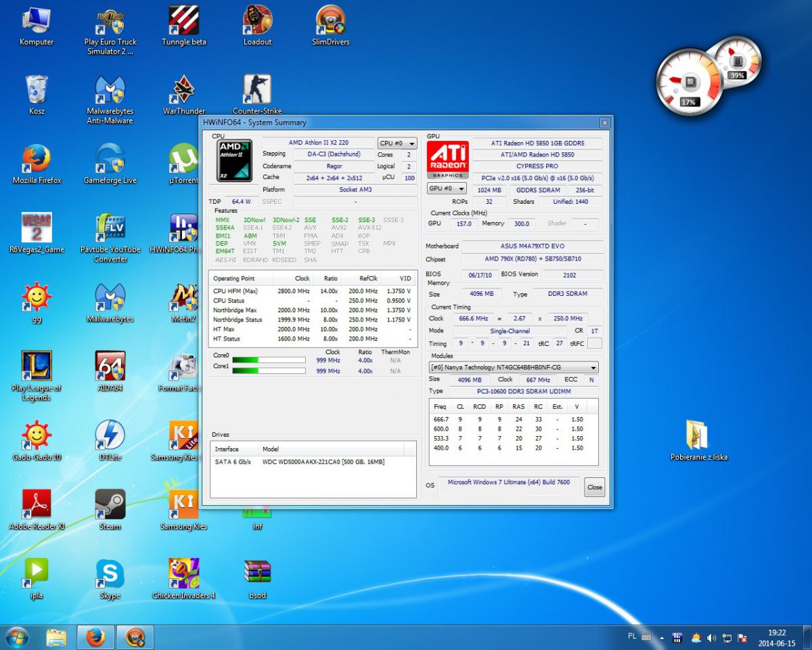Launch the Skype desktop icon
This screenshot has width=812, height=650.
tap(110, 579)
